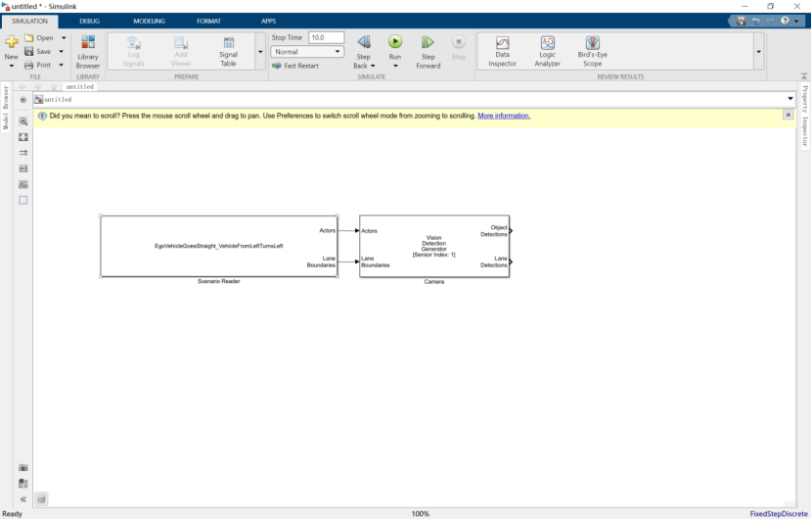Screen dimensions: 812x519
Task: Click the Stop Time input field
Action: coord(326,37)
